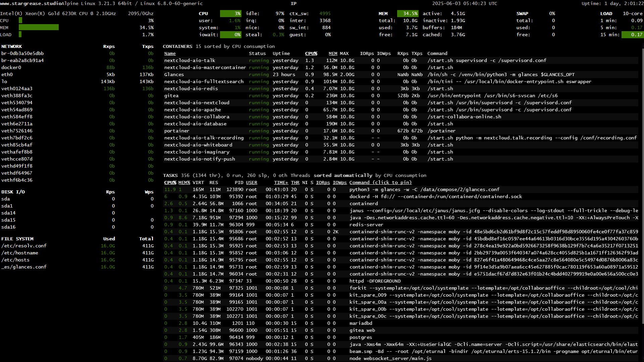
Task: Select the Glances container name
Action: [174, 75]
